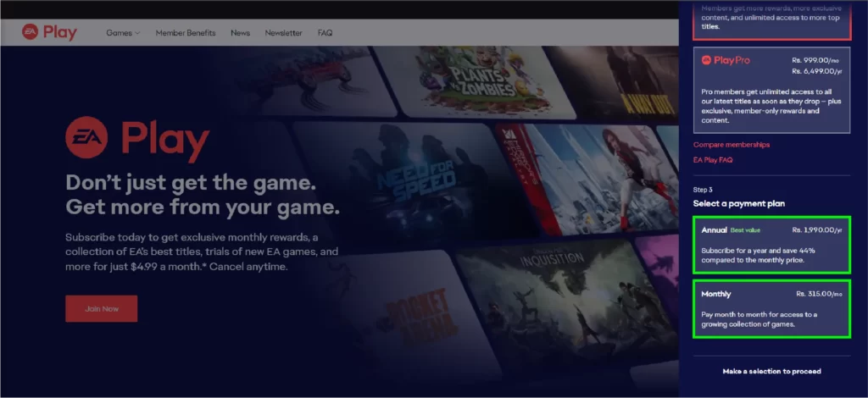Click Make a selection to proceed button
Screen dimensions: 868x398
(771, 372)
